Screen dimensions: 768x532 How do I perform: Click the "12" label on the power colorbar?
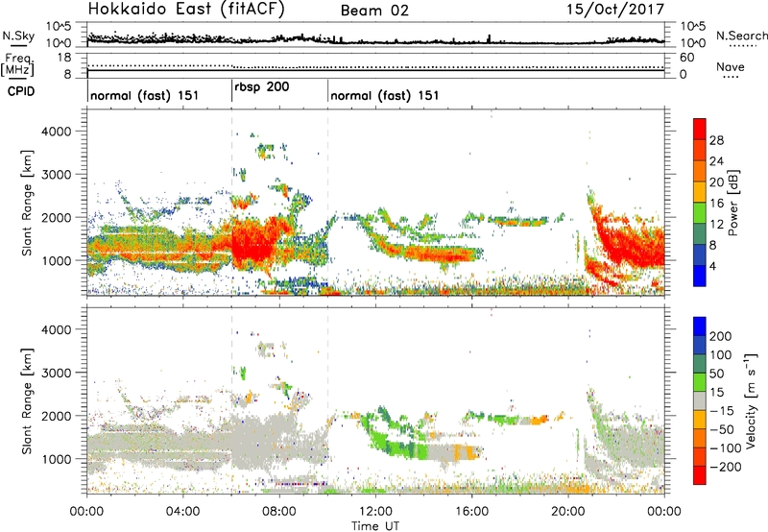click(x=716, y=224)
